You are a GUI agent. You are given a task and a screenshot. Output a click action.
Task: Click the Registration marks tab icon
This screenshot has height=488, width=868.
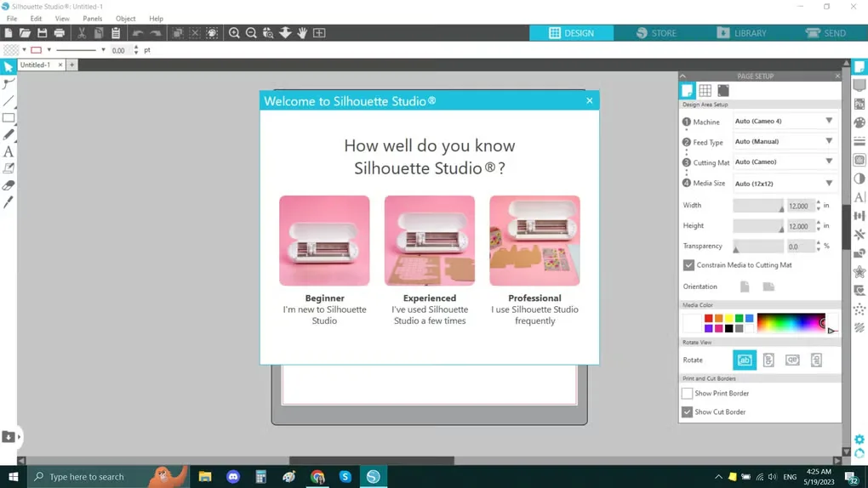pos(723,90)
